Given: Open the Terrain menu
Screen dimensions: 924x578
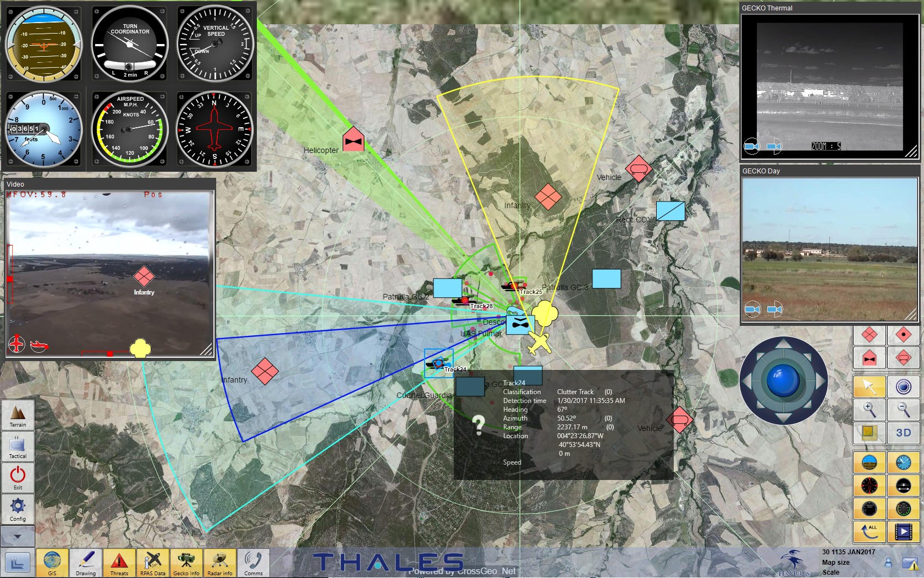Looking at the screenshot, I should (x=18, y=415).
